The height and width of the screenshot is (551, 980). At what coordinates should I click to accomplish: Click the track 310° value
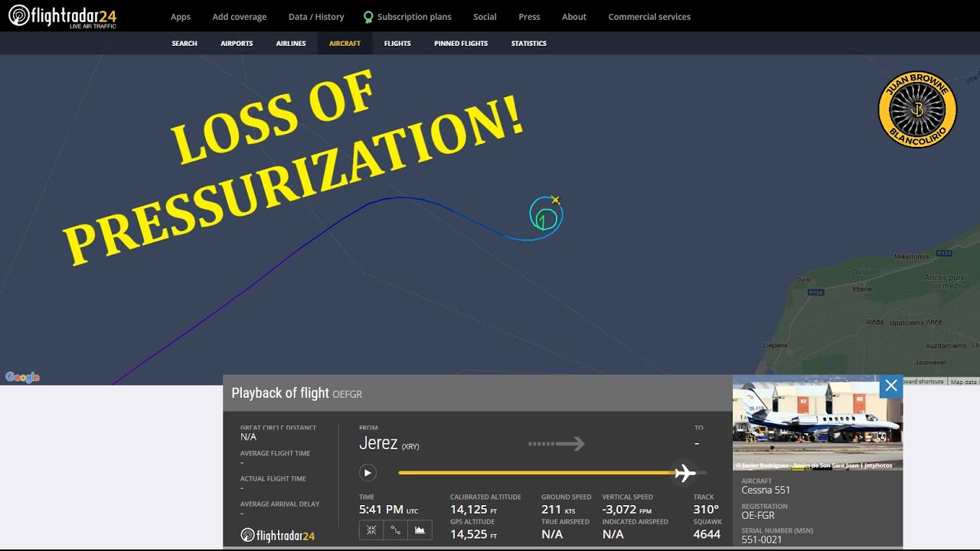(x=706, y=510)
